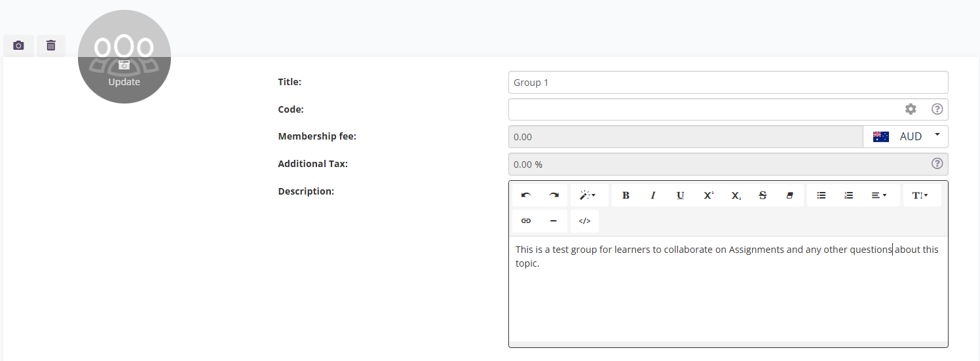Undo the last description edit
Screen dimensions: 980x361
click(x=526, y=195)
